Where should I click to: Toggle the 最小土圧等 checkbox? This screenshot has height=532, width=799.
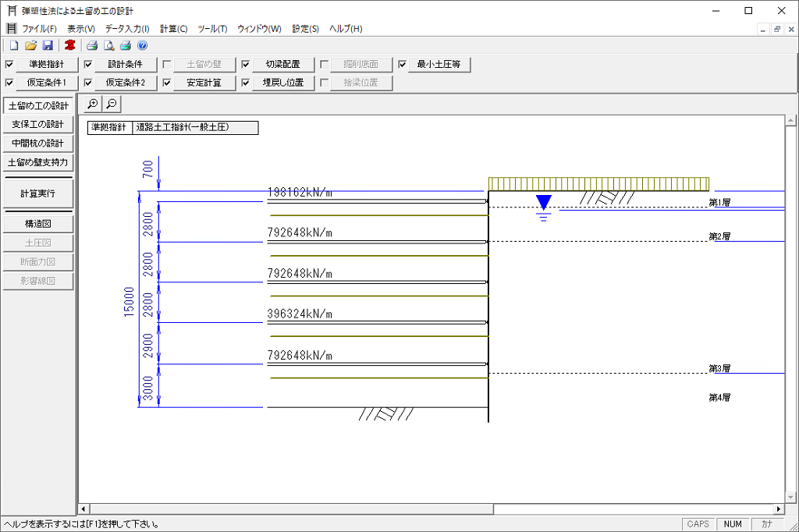coord(402,64)
